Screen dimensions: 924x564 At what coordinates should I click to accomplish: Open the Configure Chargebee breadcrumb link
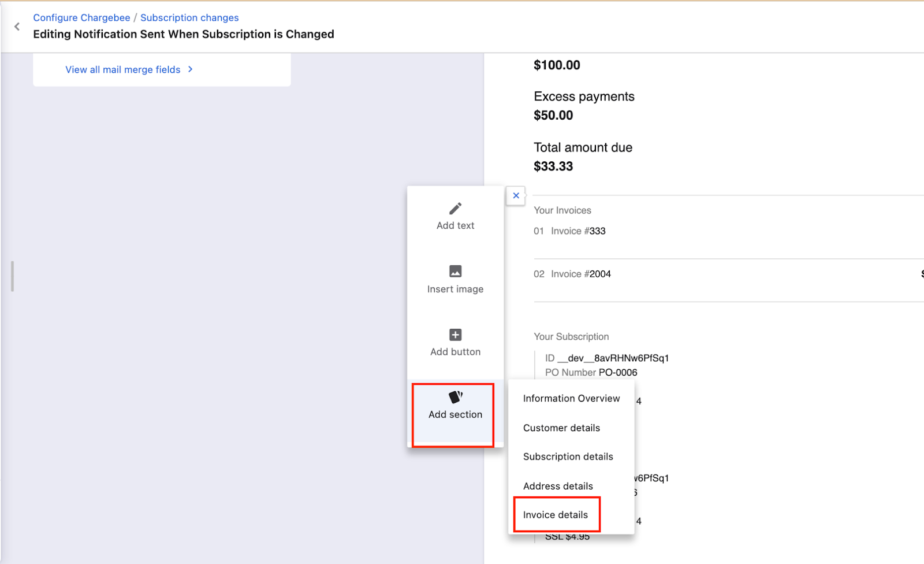(81, 18)
